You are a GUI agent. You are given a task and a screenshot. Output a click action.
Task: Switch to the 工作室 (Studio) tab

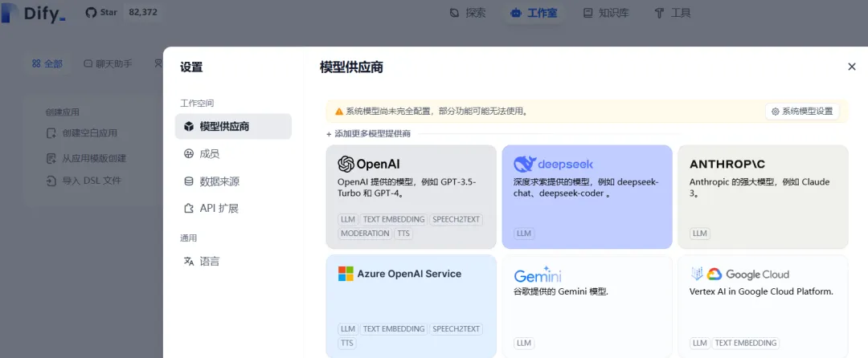pos(534,13)
